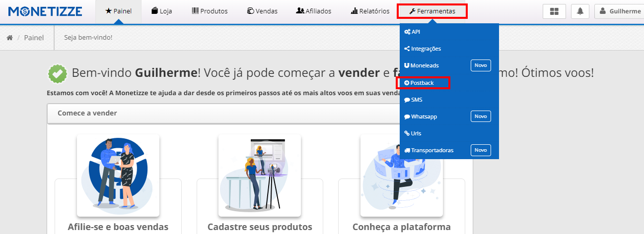This screenshot has width=644, height=234.
Task: Open the Loja menu
Action: (x=162, y=11)
